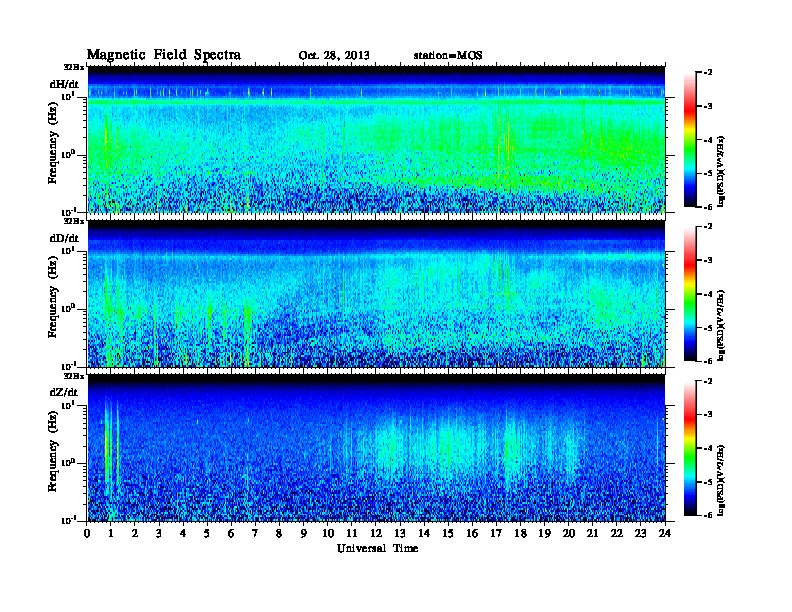Select the dD/dt panel label

(x=64, y=237)
